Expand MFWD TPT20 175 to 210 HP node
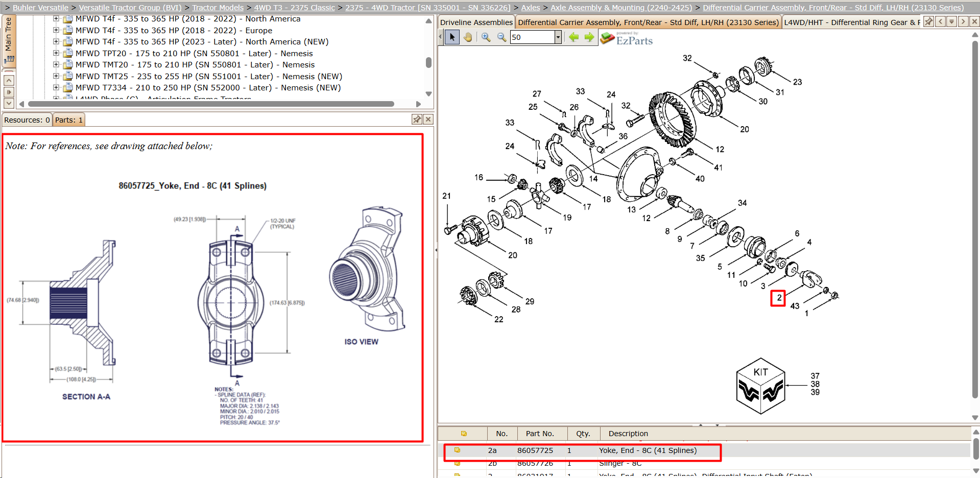 pos(56,53)
